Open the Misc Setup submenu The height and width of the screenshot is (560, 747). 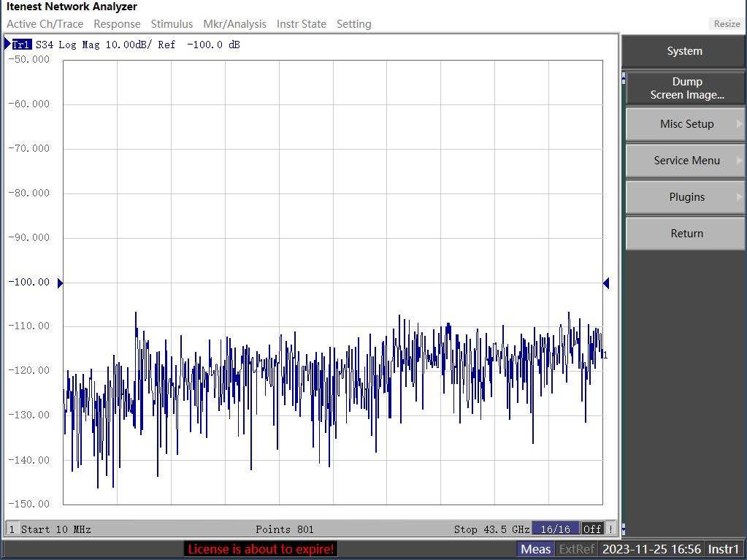point(686,124)
